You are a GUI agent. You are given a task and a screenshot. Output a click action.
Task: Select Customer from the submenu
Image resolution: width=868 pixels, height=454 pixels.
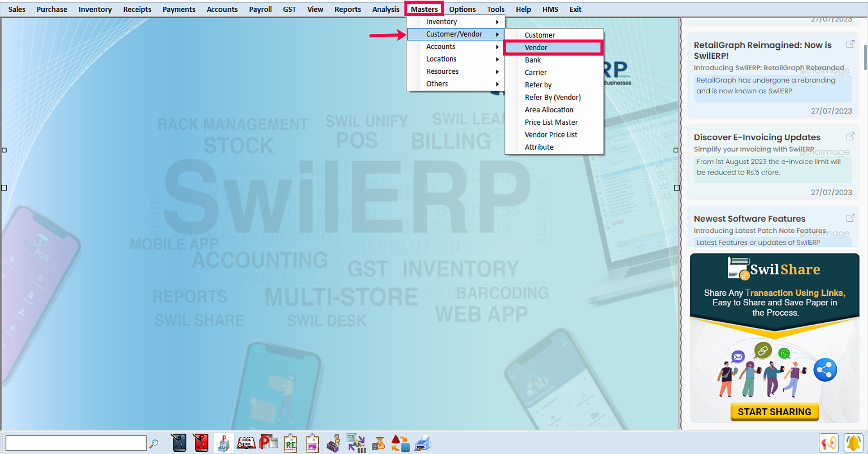[554, 35]
